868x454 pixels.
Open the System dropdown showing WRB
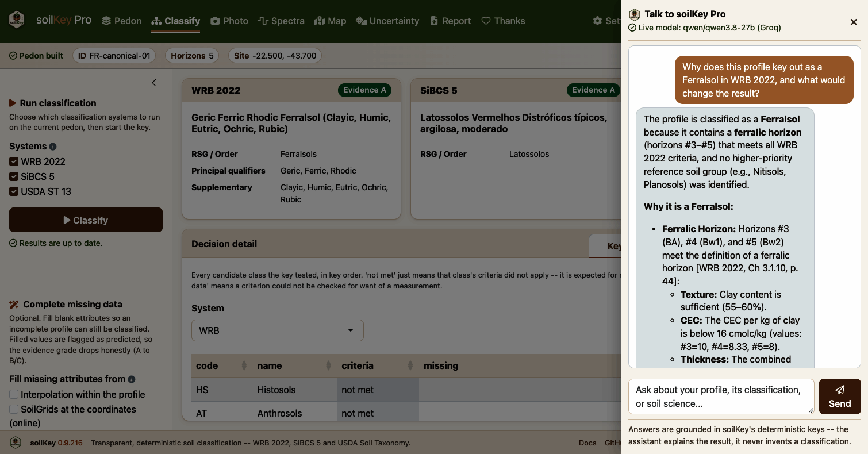278,330
